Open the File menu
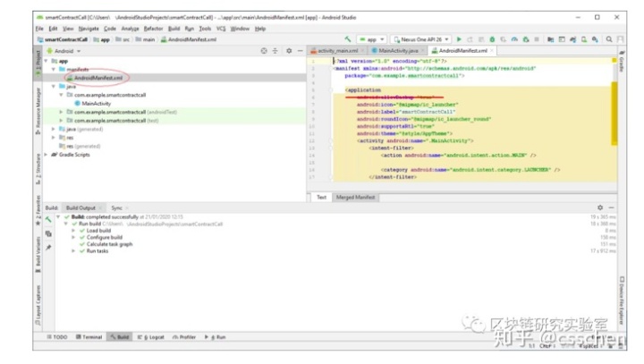 (39, 29)
